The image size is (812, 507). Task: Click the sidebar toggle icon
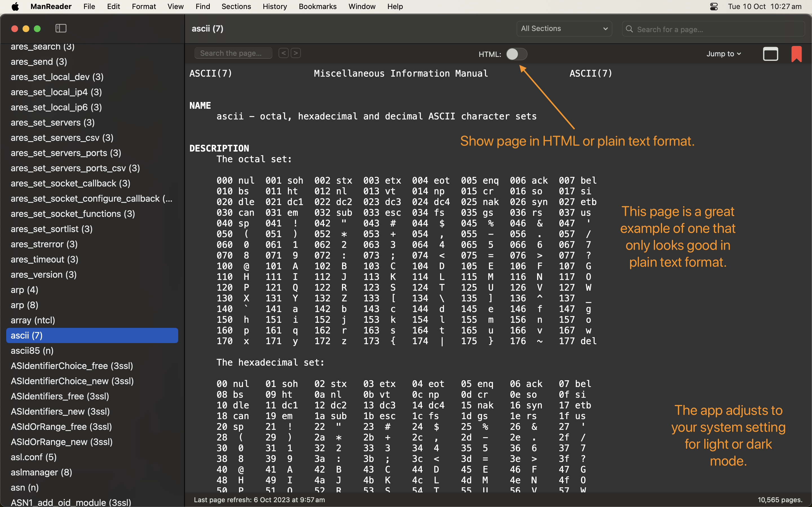click(x=61, y=28)
